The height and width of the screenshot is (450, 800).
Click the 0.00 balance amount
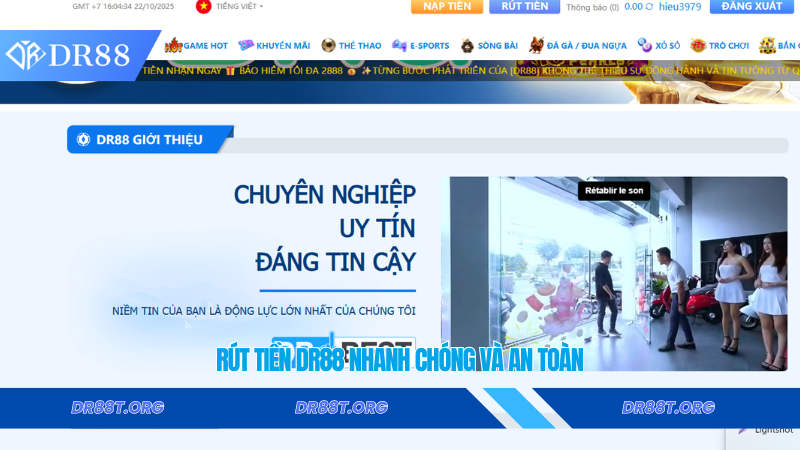pos(634,7)
